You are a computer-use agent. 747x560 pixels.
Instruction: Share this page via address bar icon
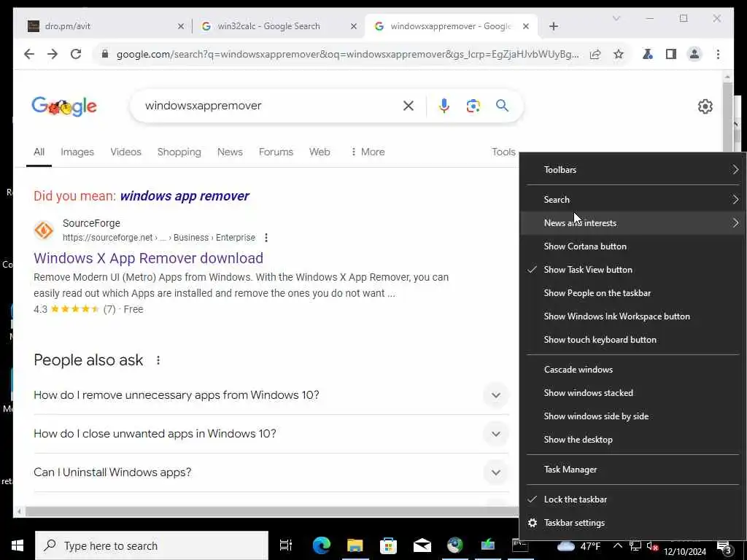[595, 54]
